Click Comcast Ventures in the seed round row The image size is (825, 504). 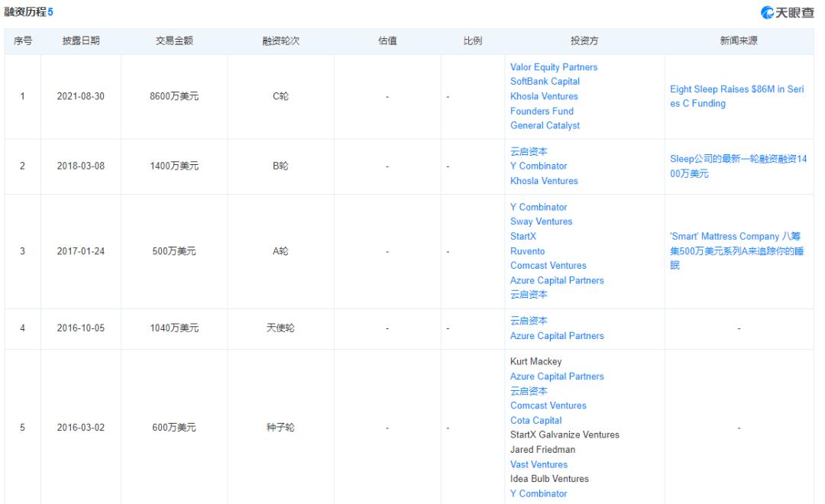548,405
